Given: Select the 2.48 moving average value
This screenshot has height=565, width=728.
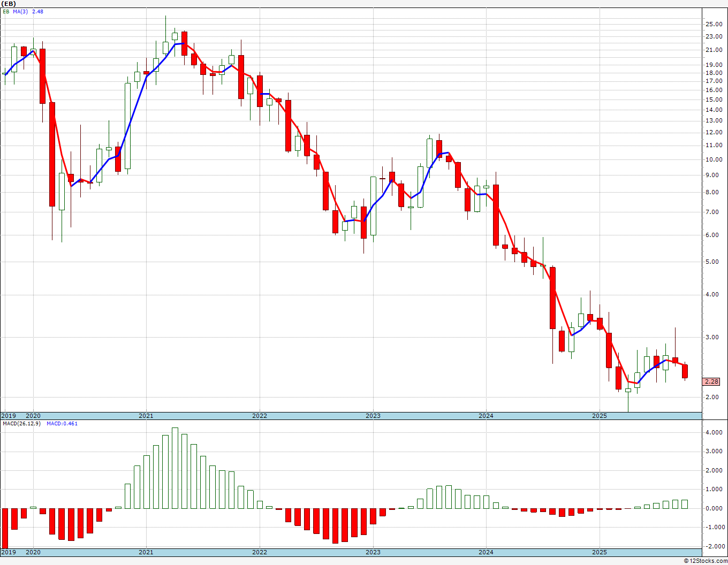Looking at the screenshot, I should click(x=37, y=11).
